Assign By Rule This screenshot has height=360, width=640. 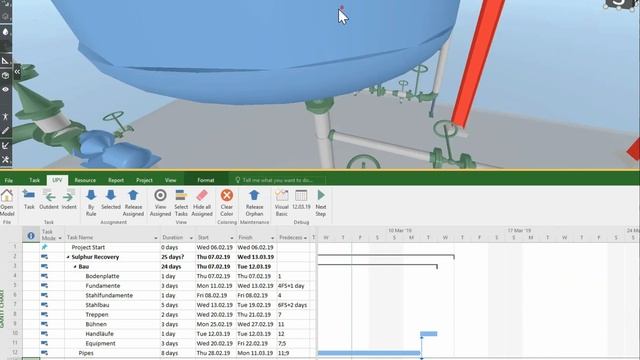point(91,202)
